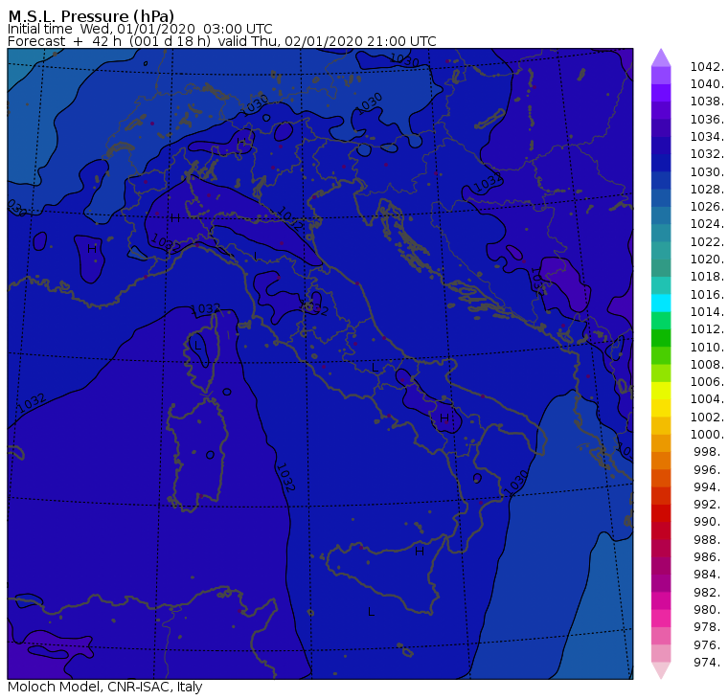Select the legend swatch between 1038 and 1036

[x=661, y=110]
